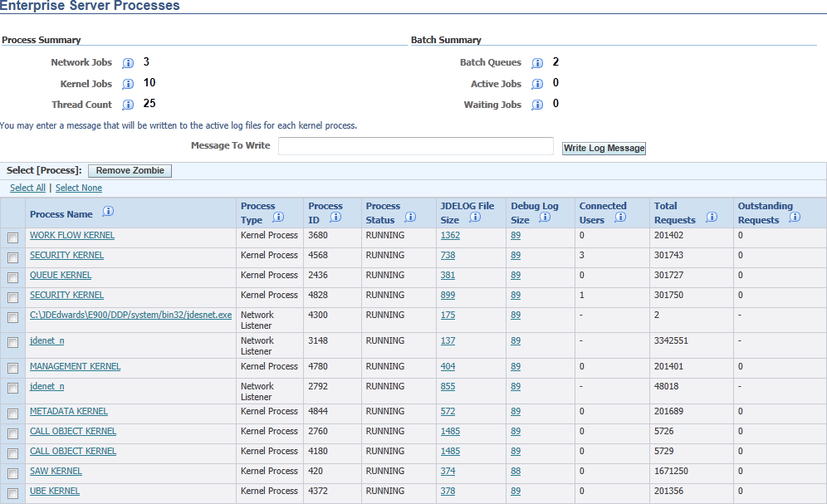Open the Kernel Jobs info icon
The height and width of the screenshot is (504, 827).
[128, 85]
